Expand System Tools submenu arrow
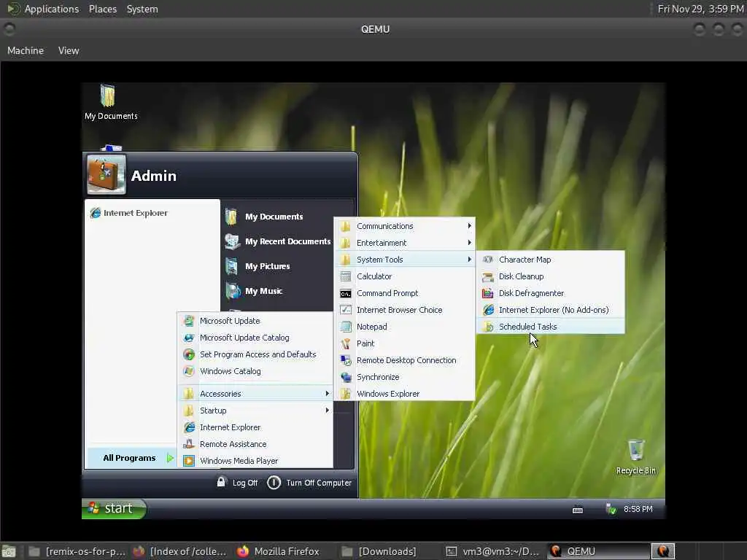 pos(469,260)
